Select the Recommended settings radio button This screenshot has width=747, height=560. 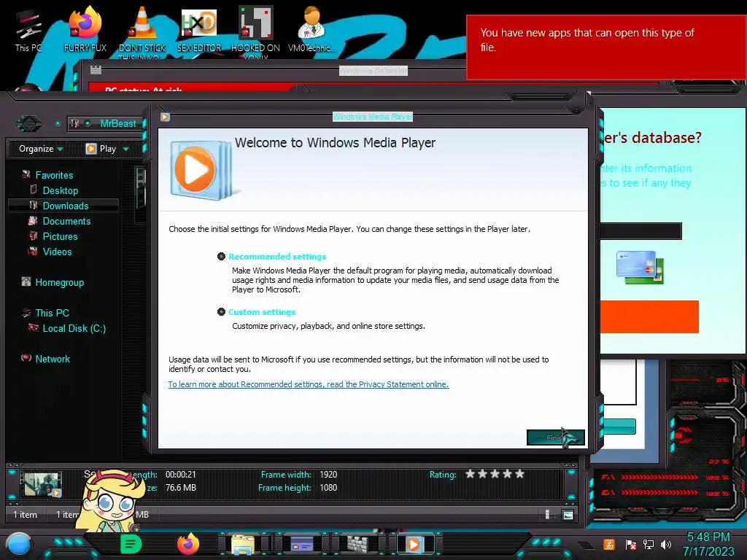point(221,257)
